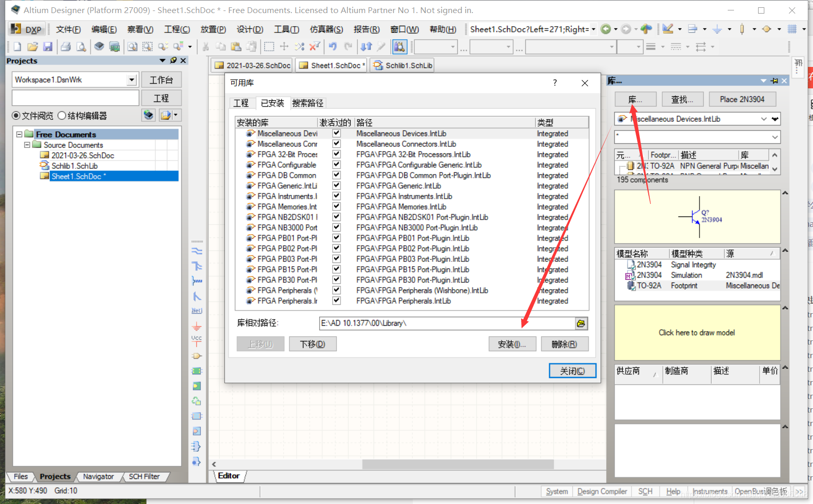This screenshot has width=813, height=504.
Task: Collapse the Source Documents tree node
Action: coord(27,145)
